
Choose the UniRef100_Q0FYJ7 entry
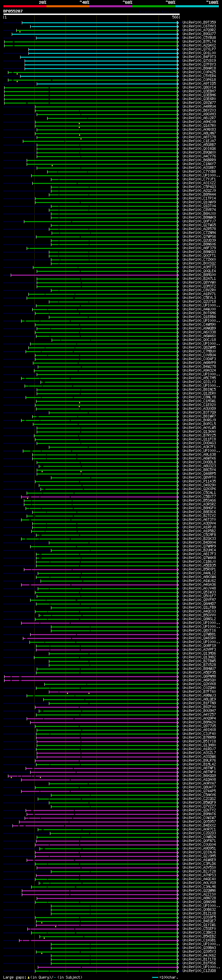tap(199, 221)
